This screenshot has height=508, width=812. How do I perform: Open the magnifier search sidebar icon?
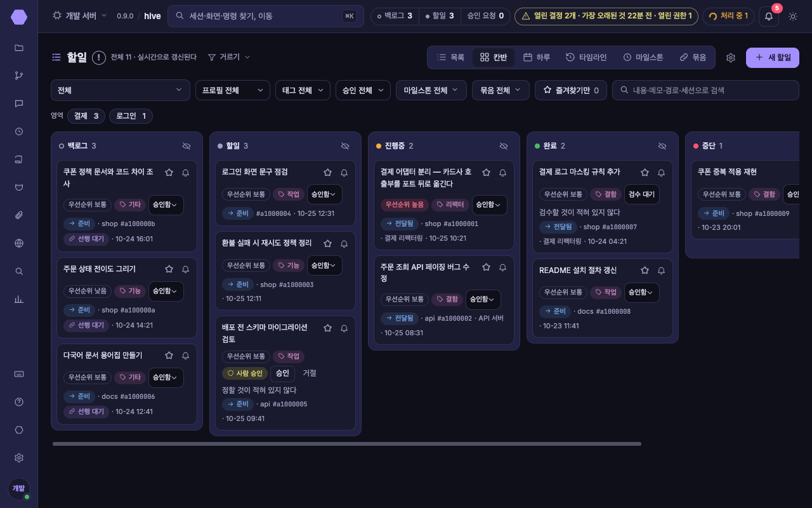[19, 271]
